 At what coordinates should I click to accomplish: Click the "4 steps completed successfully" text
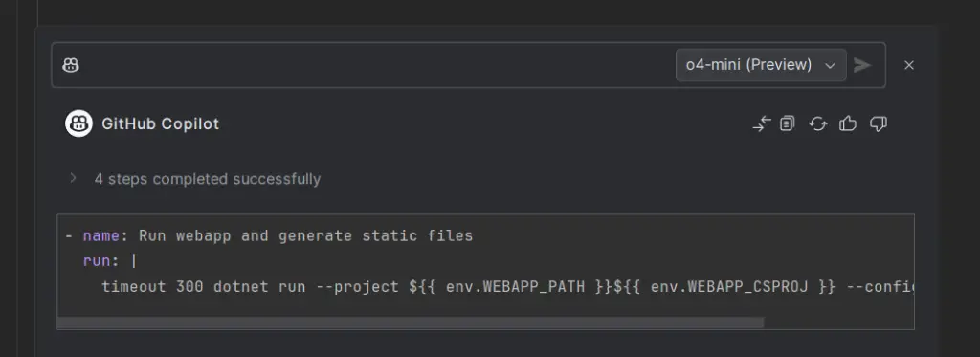click(x=208, y=179)
